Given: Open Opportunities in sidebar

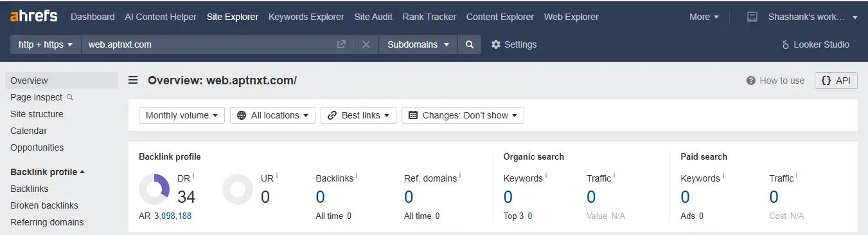Looking at the screenshot, I should point(37,147).
